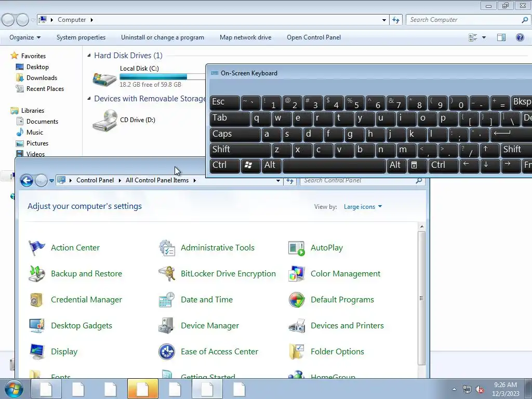Click Map network drive in toolbar
This screenshot has height=399, width=532.
245,37
